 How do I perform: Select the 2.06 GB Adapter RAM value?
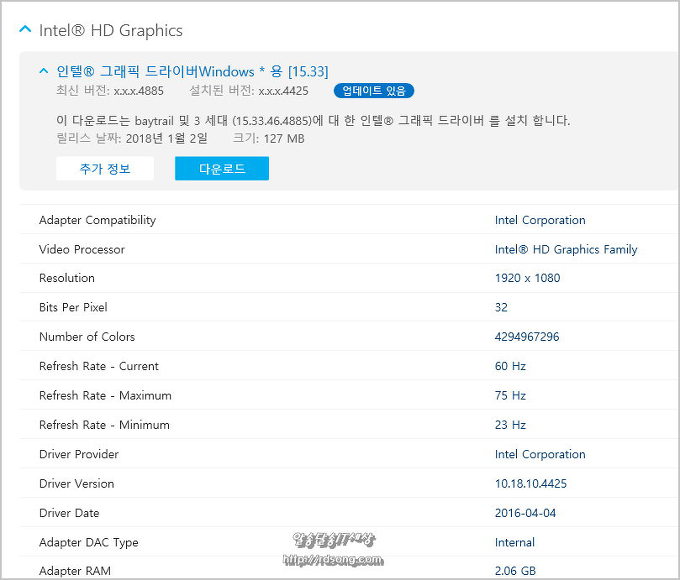pos(514,571)
